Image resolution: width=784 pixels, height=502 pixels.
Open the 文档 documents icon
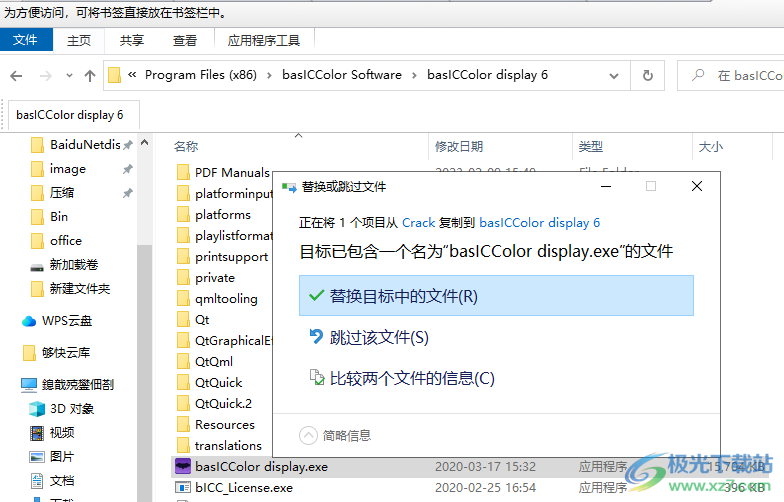coord(37,481)
